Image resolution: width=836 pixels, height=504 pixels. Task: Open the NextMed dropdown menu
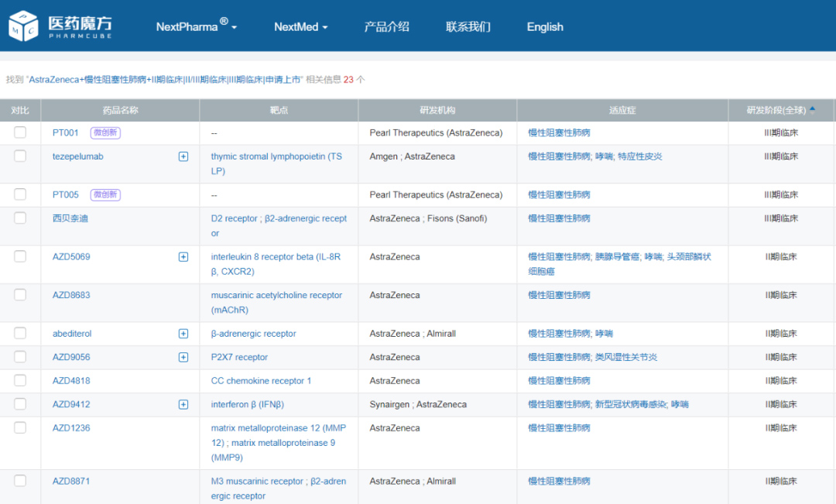(300, 26)
